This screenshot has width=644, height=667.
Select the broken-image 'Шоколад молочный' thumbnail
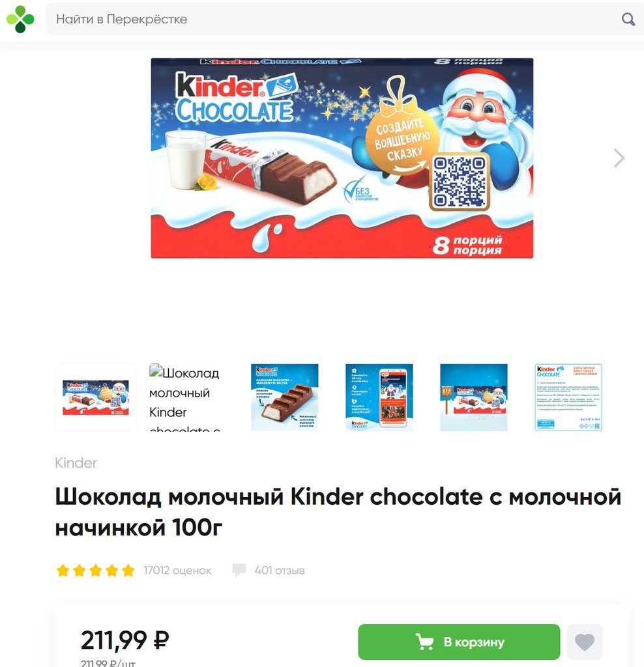click(190, 397)
